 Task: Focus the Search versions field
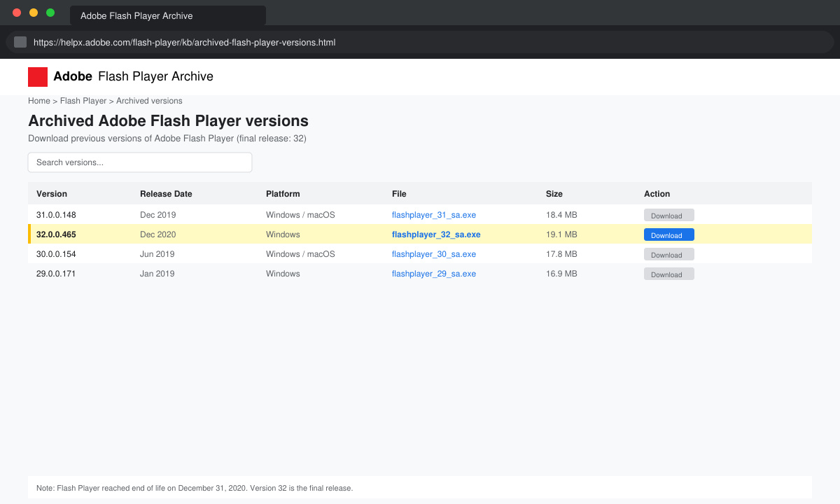click(x=140, y=162)
